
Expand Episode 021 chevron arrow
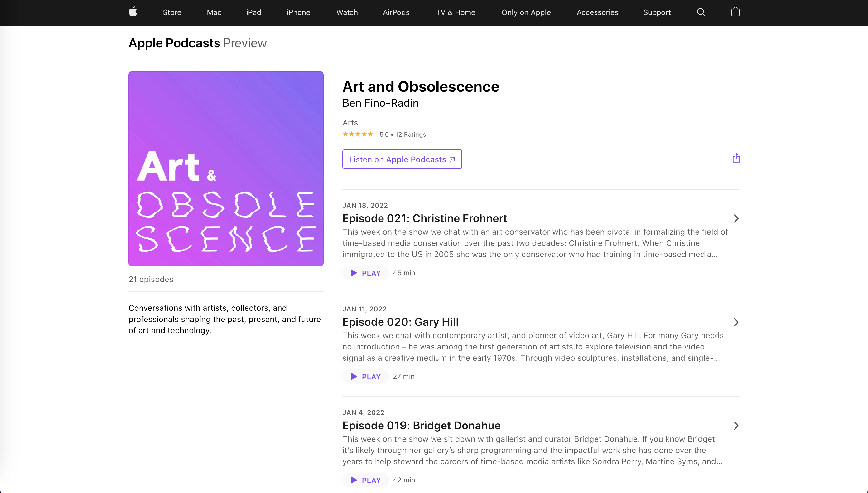coord(736,218)
